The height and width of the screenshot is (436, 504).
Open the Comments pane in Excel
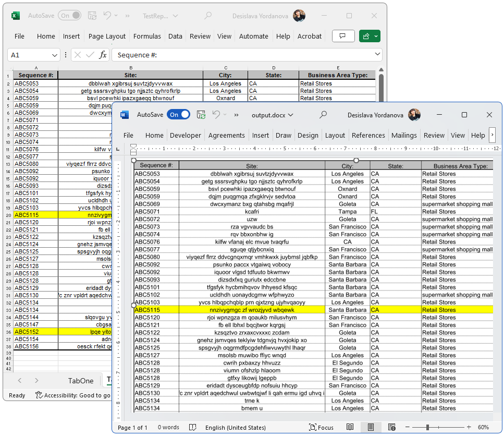(x=343, y=36)
